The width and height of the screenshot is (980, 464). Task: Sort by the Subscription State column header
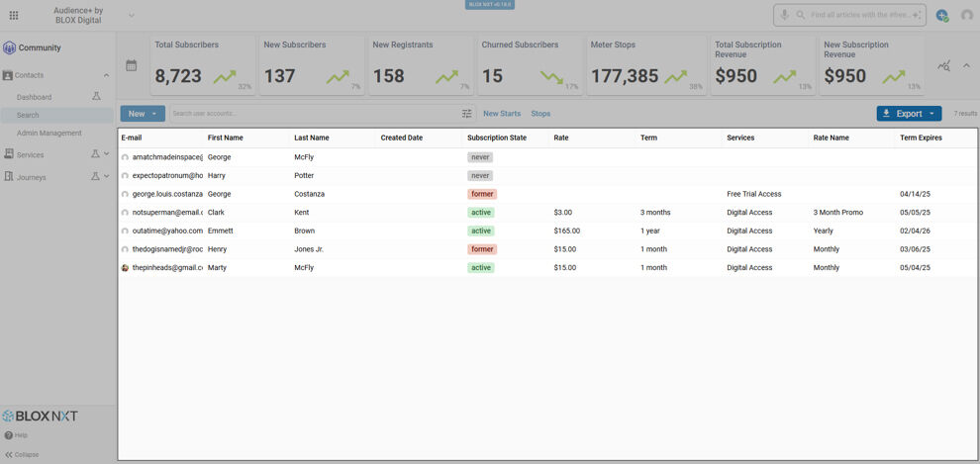(x=497, y=138)
